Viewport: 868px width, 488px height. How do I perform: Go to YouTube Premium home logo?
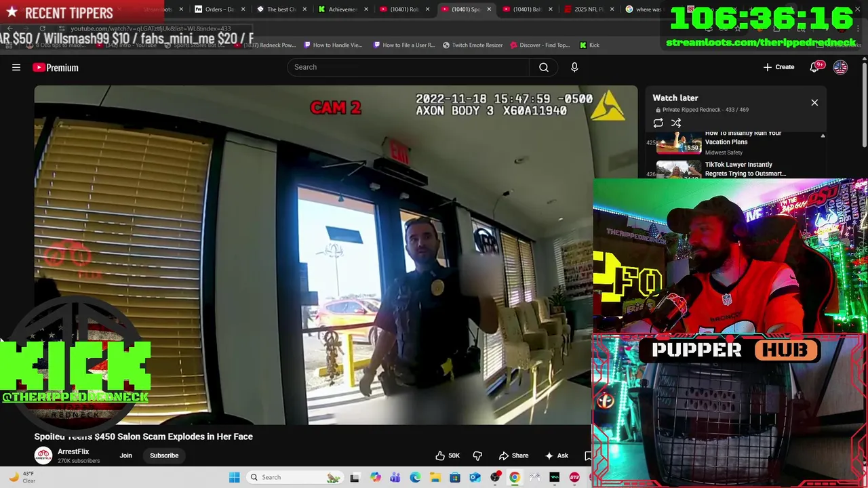point(56,67)
